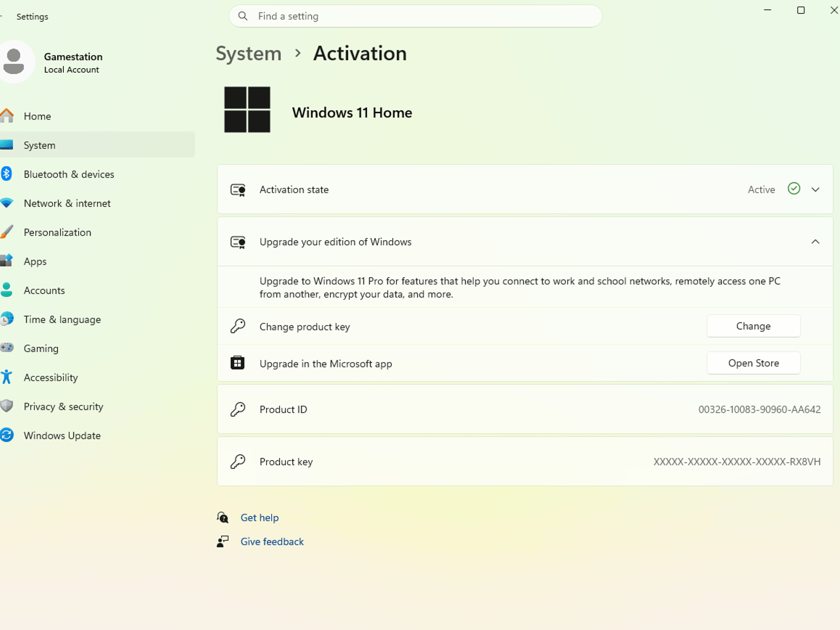Click the Activation page heading
The image size is (840, 630).
(360, 53)
